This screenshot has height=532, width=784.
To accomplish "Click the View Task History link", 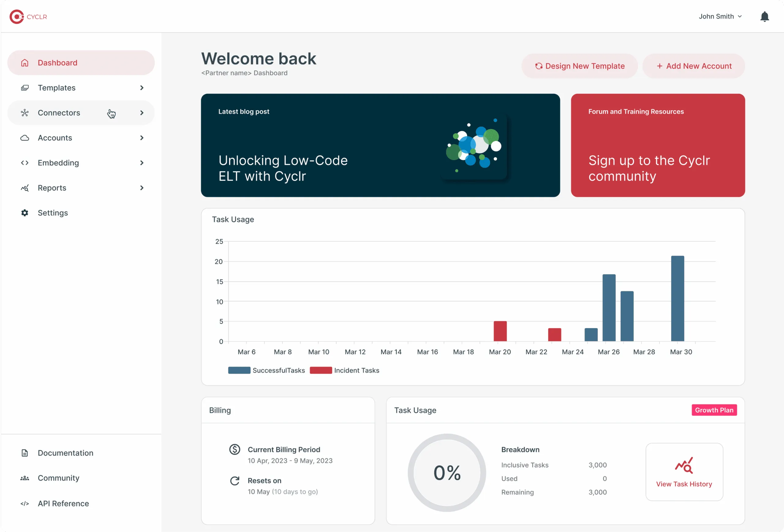I will point(684,484).
